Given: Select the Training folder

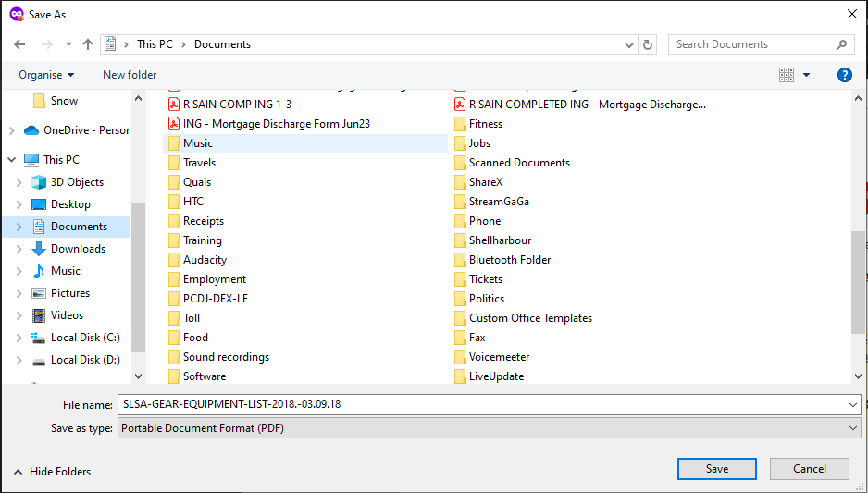Looking at the screenshot, I should pos(195,240).
